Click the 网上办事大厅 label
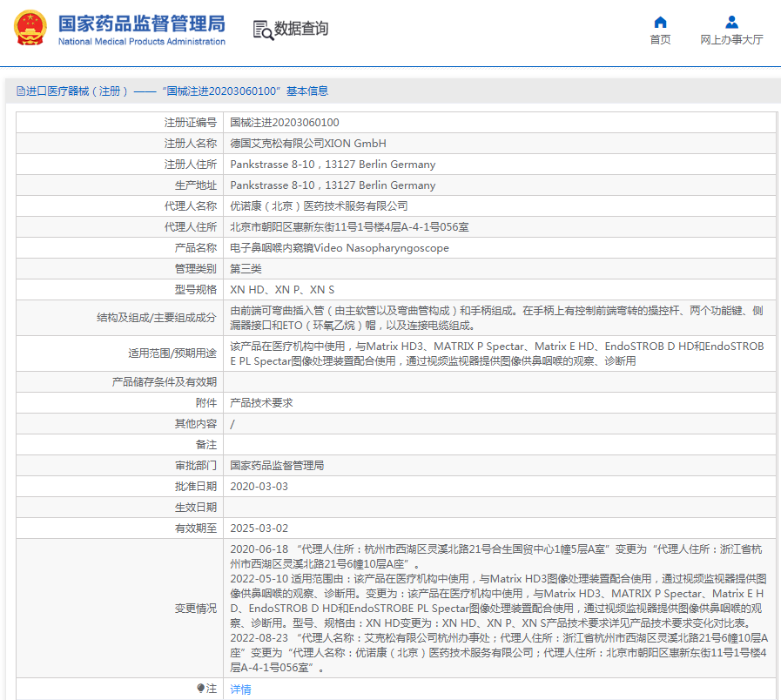The height and width of the screenshot is (700, 781). [731, 39]
